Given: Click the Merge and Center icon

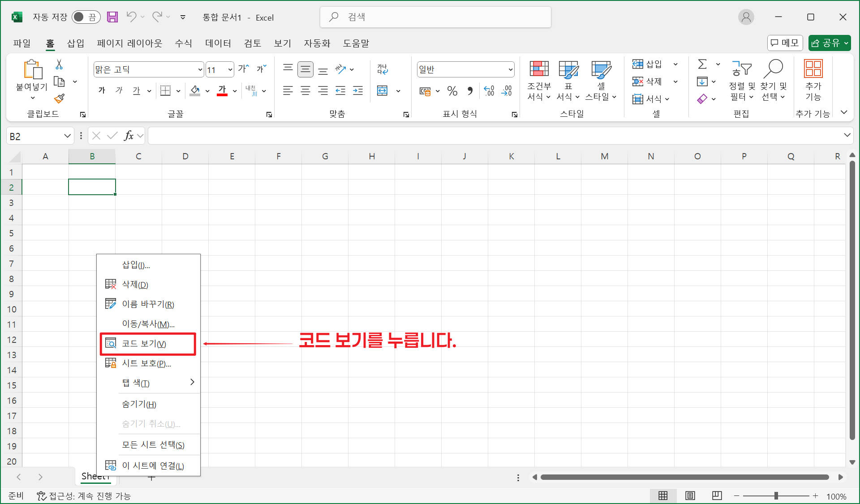Looking at the screenshot, I should 383,91.
